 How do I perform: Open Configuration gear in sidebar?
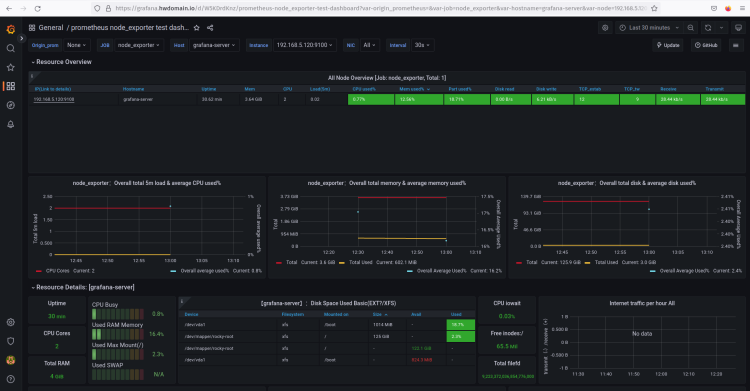click(x=11, y=322)
